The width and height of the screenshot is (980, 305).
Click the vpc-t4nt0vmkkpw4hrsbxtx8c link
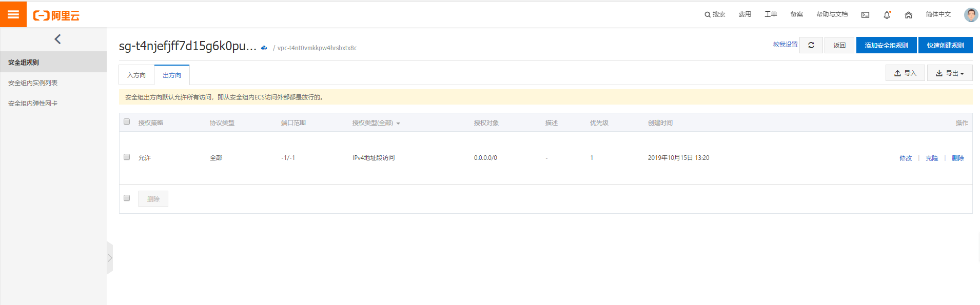click(317, 48)
